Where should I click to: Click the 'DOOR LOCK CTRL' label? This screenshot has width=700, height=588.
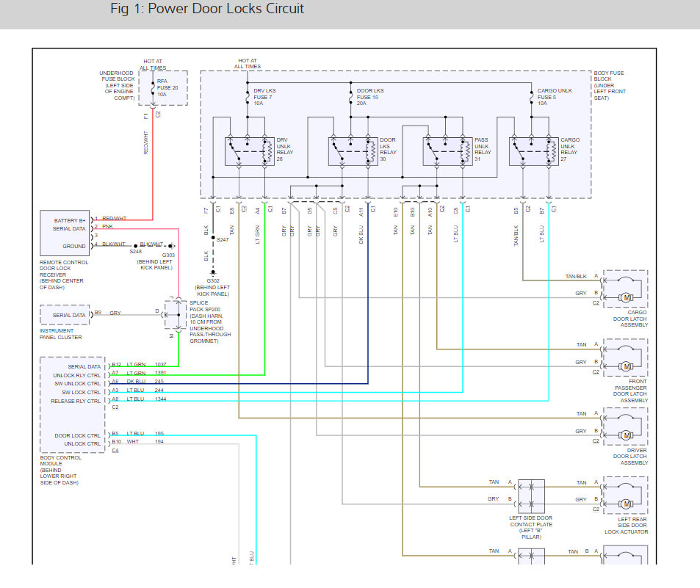coord(78,436)
